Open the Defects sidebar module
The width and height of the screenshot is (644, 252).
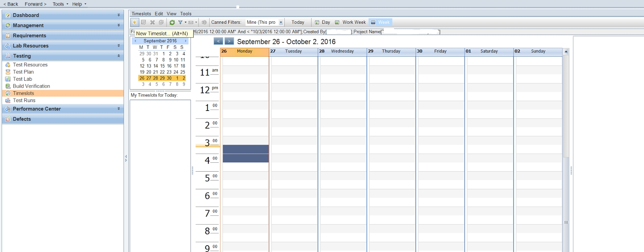pos(63,119)
